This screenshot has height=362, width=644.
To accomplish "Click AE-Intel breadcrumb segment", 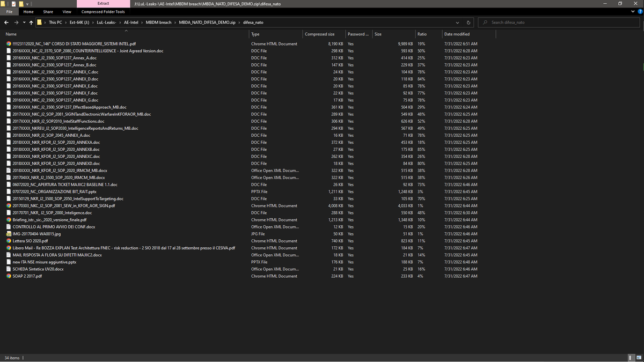I will pyautogui.click(x=131, y=23).
